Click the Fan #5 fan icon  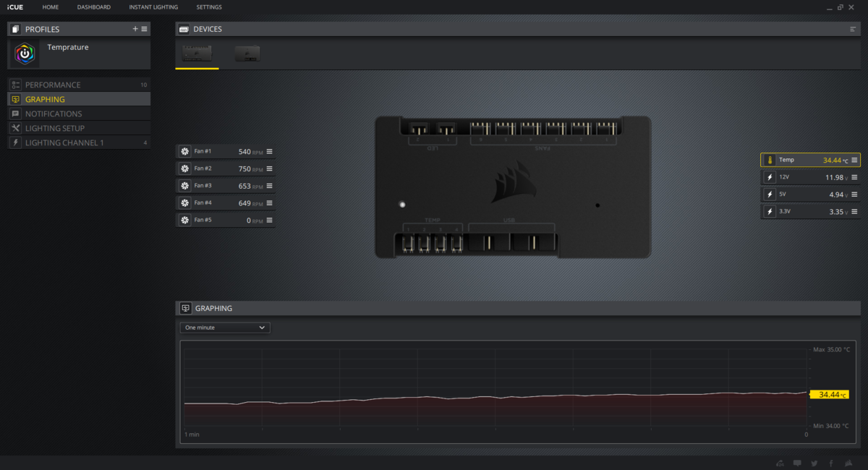tap(184, 220)
